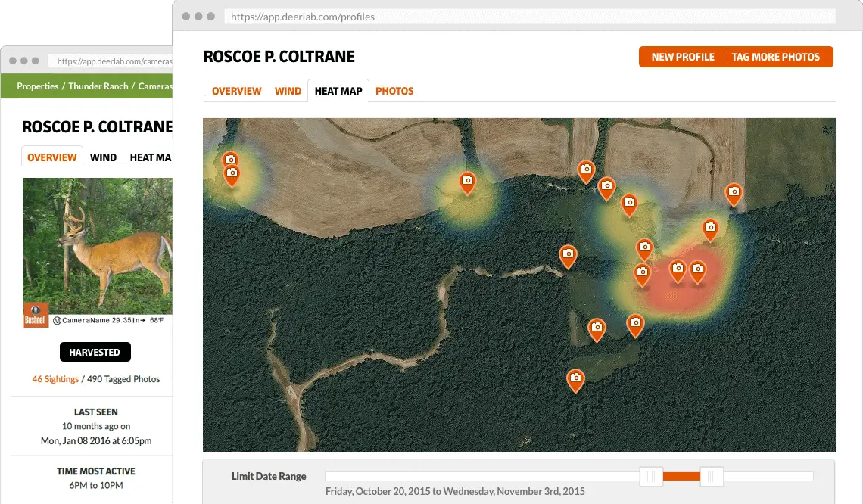The height and width of the screenshot is (504, 863).
Task: Click the TAG MORE PHOTOS button
Action: tap(776, 57)
